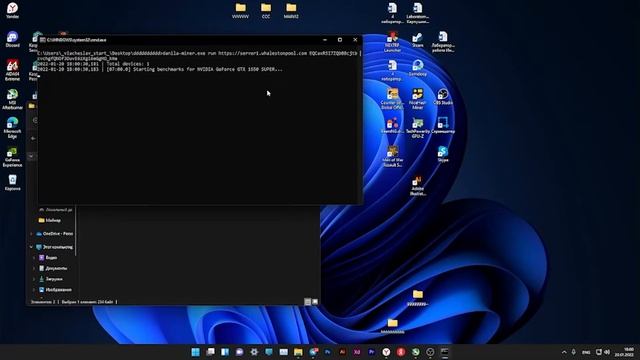Screen dimensions: 640x360
Task: Select OneDrive in Explorer navigation pane
Action: pos(54,234)
